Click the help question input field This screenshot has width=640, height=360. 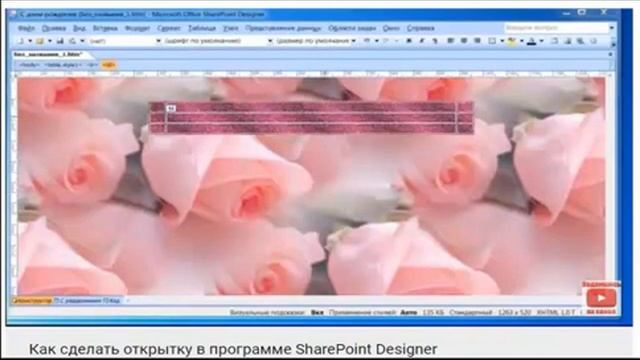click(556, 28)
